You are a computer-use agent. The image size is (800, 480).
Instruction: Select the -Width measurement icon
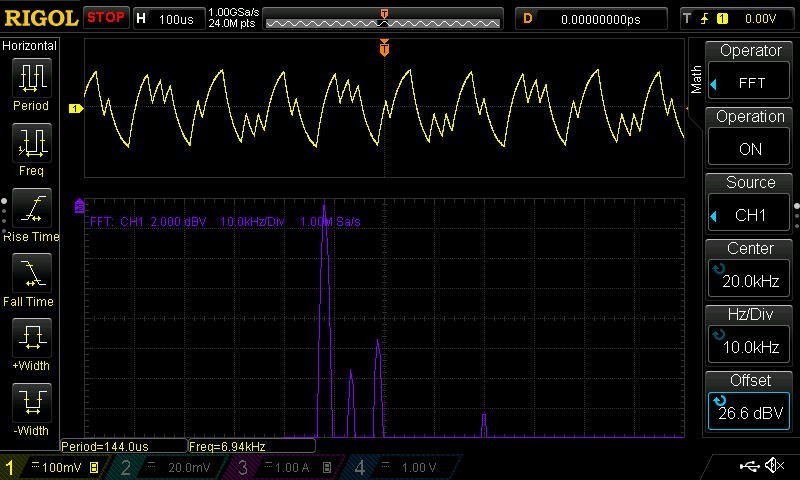[31, 402]
